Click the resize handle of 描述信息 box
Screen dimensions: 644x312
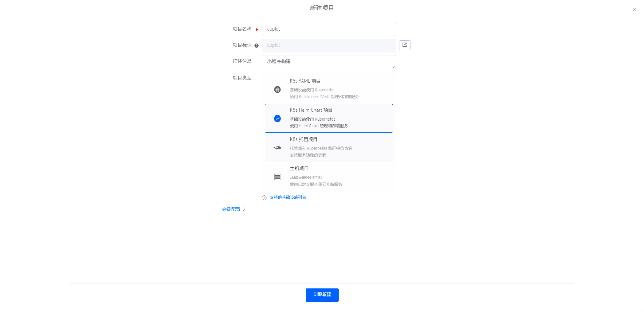pos(394,67)
